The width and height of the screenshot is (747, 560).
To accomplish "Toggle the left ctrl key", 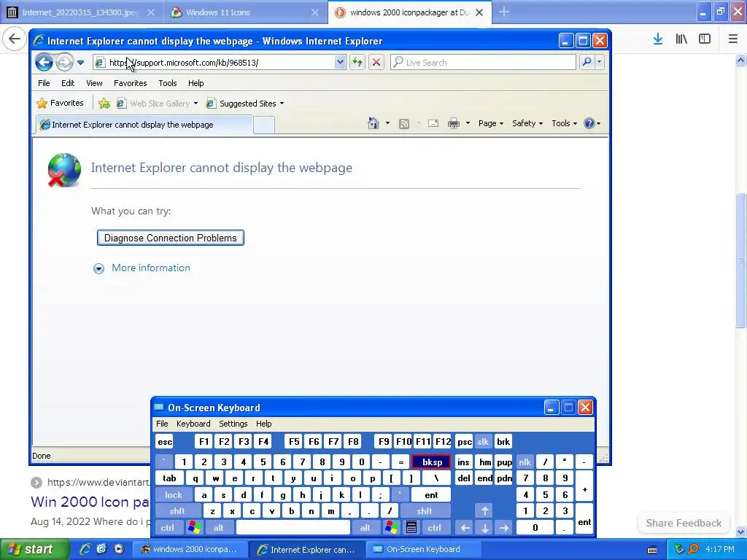I will coord(168,528).
